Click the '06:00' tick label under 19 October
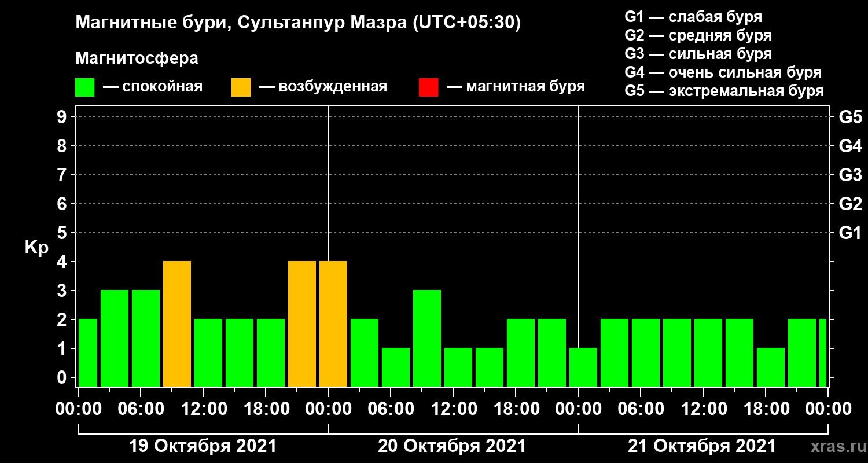The height and width of the screenshot is (463, 868). tap(141, 409)
